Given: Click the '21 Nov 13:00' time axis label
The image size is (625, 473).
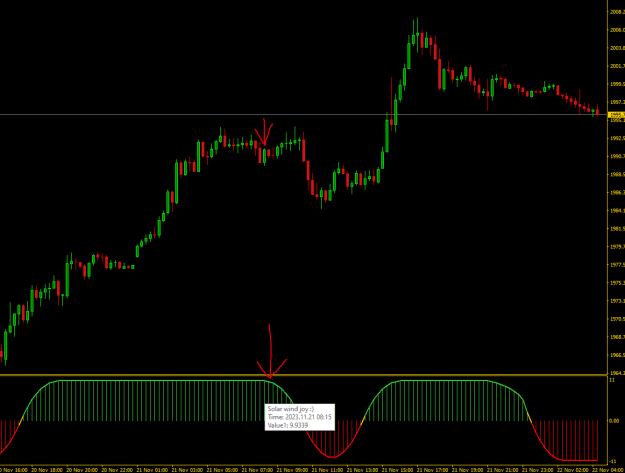Looking at the screenshot, I should [362, 470].
